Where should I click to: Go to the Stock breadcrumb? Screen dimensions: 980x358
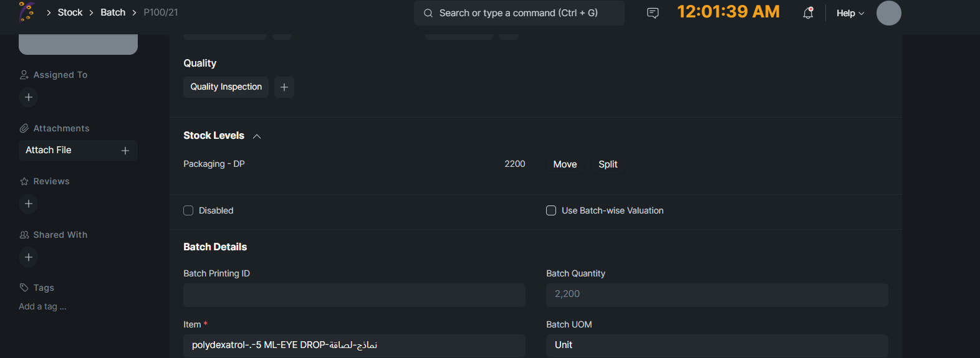(x=70, y=12)
